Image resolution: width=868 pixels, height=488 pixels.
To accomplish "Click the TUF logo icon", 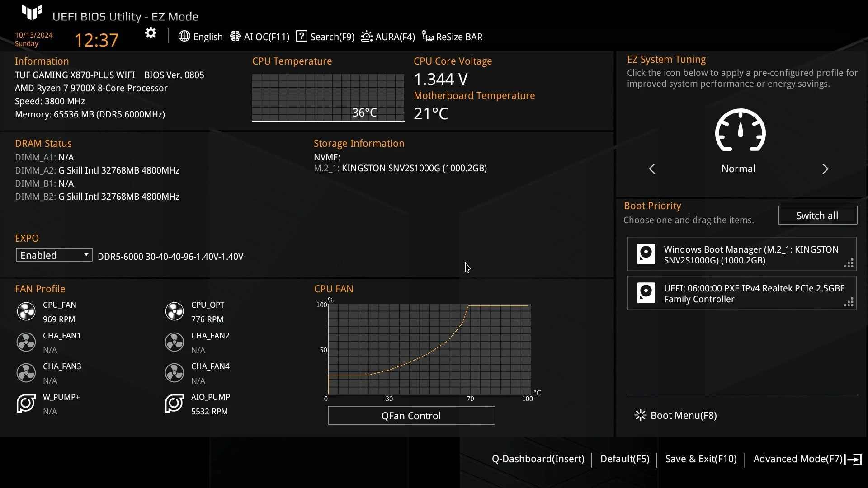I will coord(32,13).
